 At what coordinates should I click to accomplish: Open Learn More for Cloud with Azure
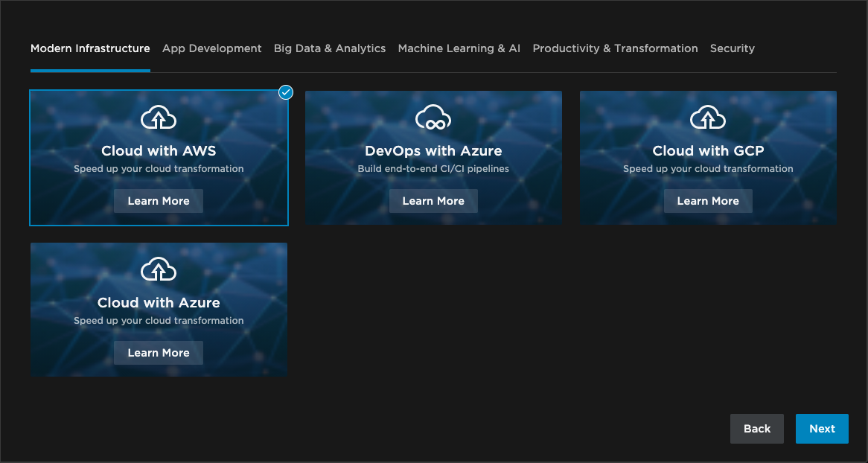(x=159, y=353)
